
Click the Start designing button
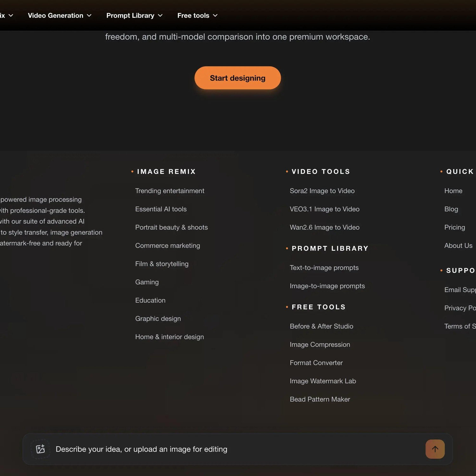pos(238,78)
